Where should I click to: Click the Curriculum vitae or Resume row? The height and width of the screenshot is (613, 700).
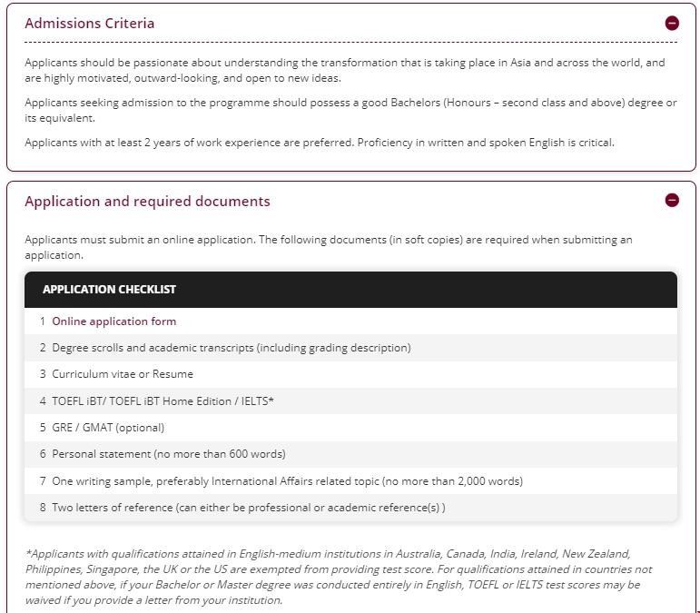coord(123,374)
